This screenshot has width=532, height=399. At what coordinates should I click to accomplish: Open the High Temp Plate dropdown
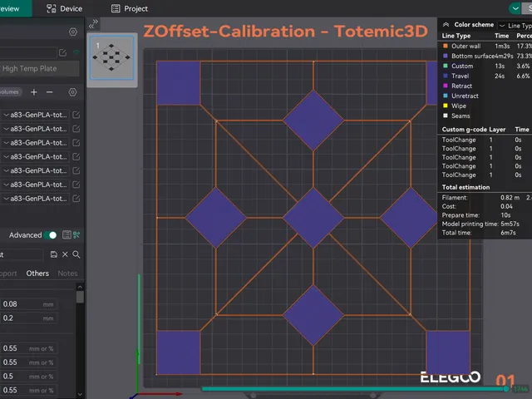click(39, 68)
